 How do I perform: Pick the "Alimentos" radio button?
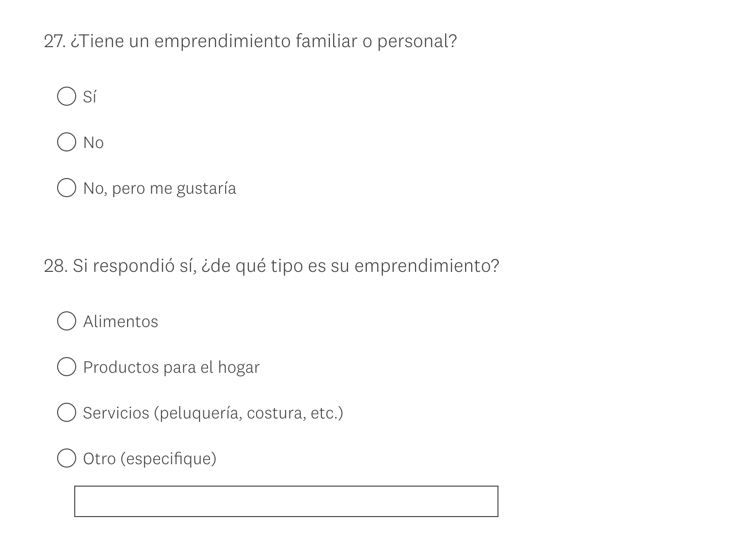point(67,321)
